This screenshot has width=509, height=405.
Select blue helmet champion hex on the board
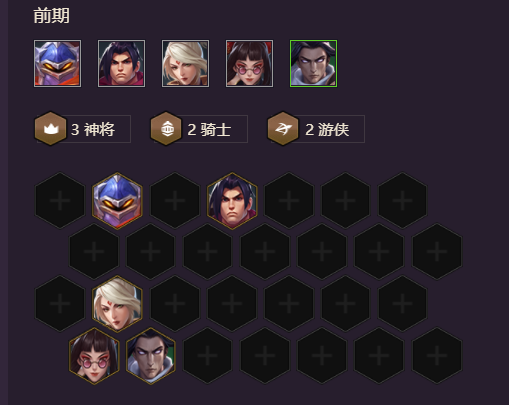click(x=117, y=201)
